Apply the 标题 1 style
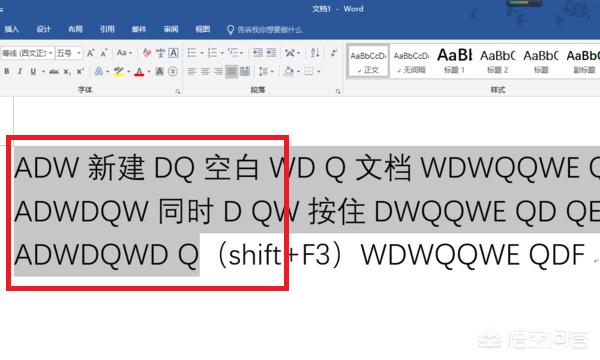This screenshot has width=600, height=360. click(x=454, y=62)
